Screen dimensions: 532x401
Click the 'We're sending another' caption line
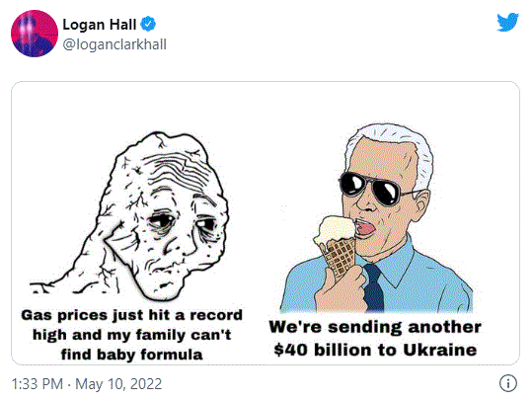click(375, 327)
